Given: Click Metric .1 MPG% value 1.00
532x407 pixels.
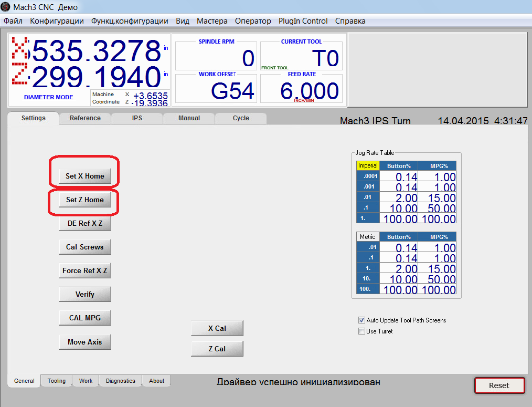Looking at the screenshot, I should pos(437,257).
